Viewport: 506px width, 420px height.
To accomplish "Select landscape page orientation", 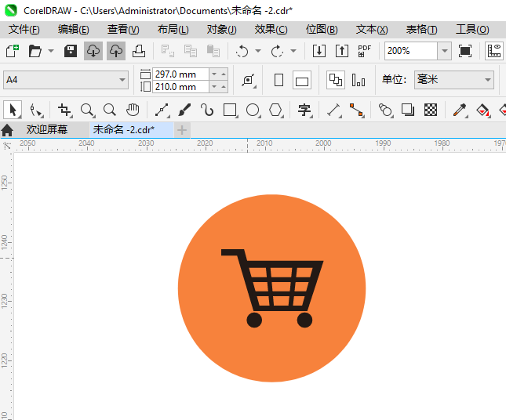I will click(x=302, y=80).
